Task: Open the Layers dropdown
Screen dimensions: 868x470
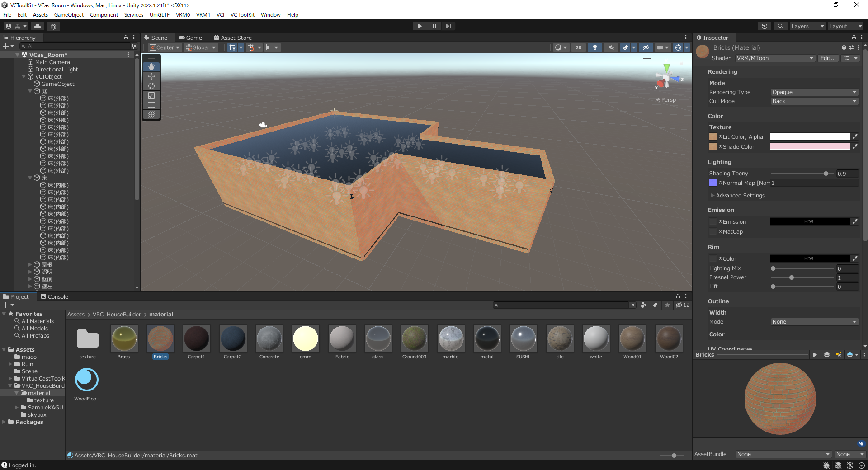Action: click(x=807, y=26)
